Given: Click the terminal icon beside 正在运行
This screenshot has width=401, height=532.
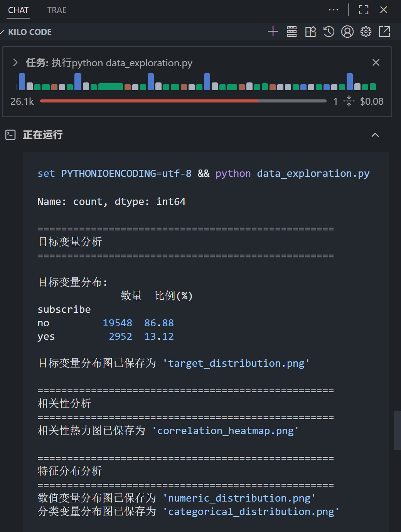Looking at the screenshot, I should (10, 135).
